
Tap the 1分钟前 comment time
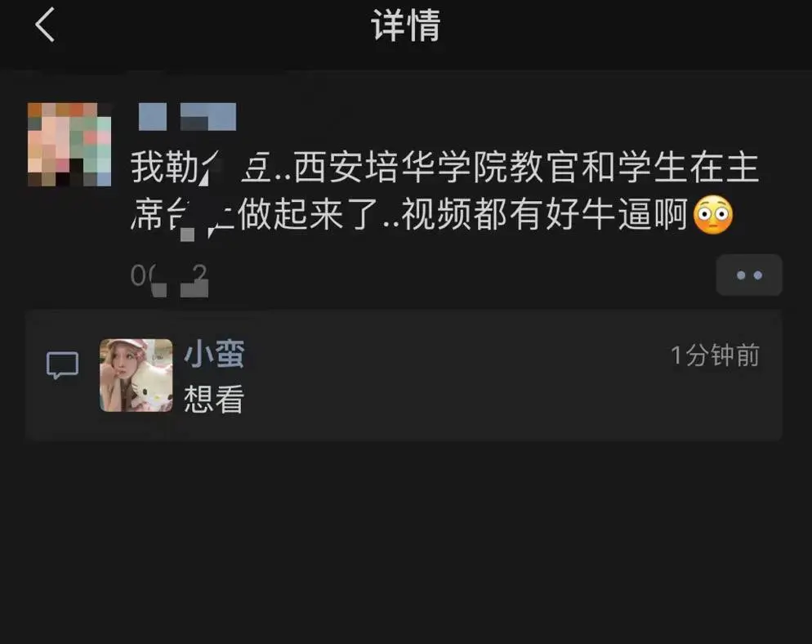coord(715,356)
